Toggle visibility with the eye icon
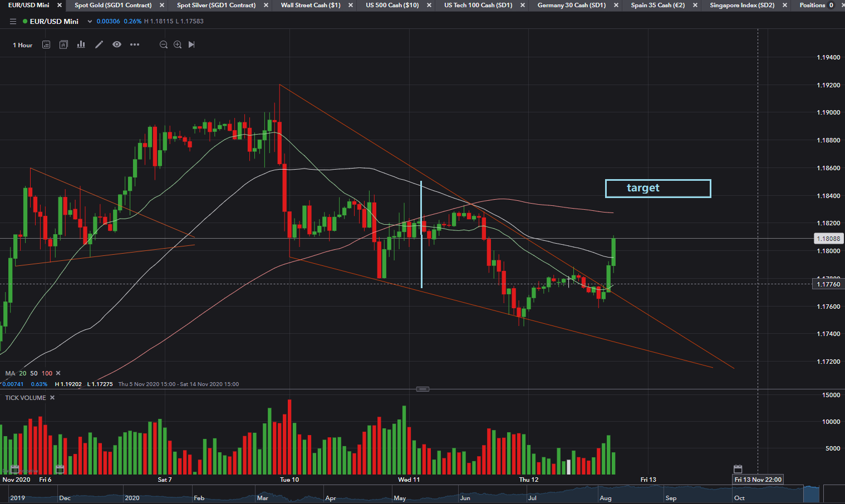 coord(117,45)
